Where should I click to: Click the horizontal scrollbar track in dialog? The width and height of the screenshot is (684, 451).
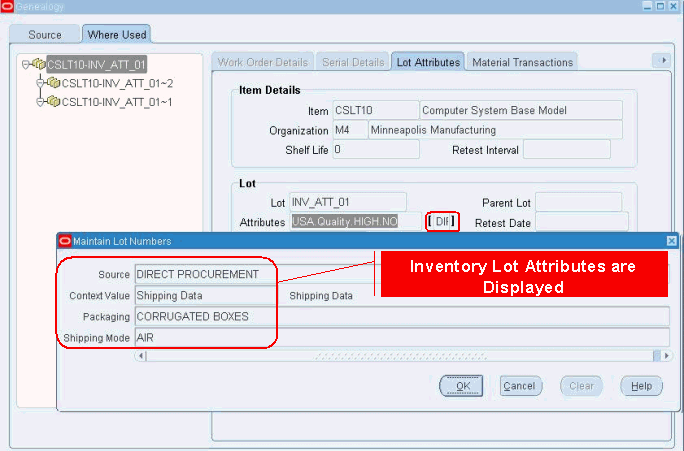pos(400,356)
